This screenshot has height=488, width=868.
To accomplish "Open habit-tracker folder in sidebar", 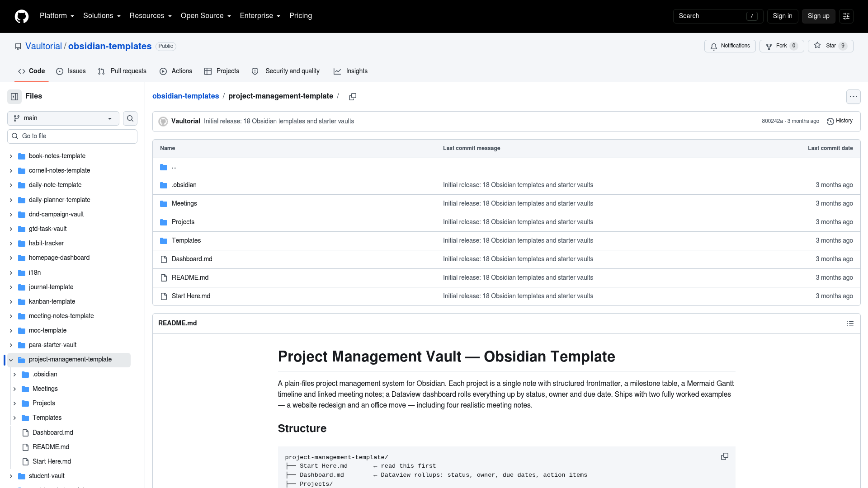I will (x=46, y=244).
